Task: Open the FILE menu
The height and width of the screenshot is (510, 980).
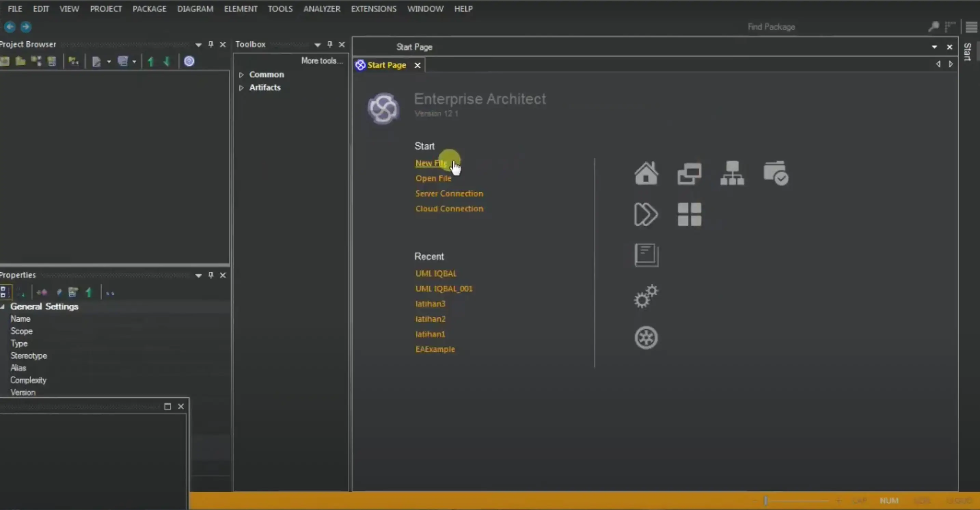Action: point(15,9)
